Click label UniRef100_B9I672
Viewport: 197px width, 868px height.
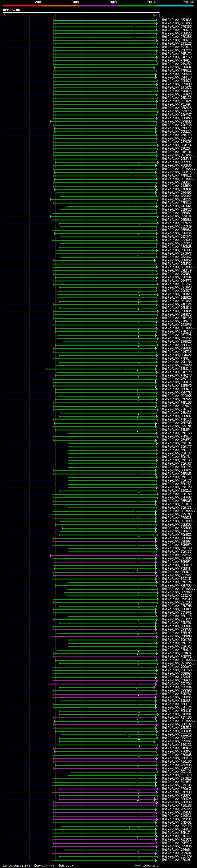pos(177,88)
